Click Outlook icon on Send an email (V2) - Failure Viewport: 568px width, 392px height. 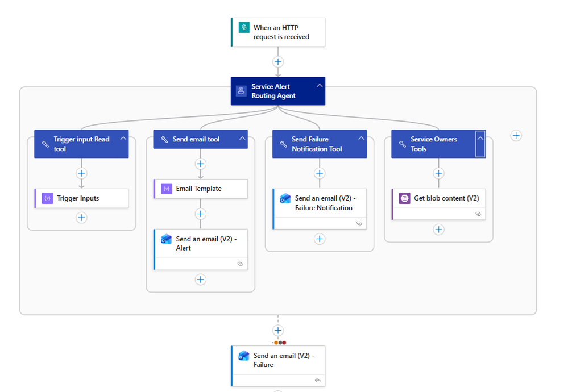pyautogui.click(x=244, y=356)
